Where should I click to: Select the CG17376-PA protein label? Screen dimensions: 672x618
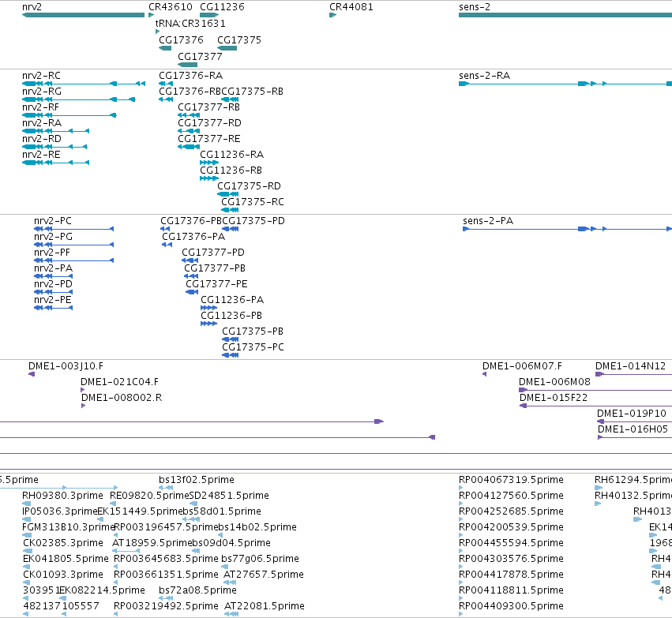pyautogui.click(x=193, y=237)
